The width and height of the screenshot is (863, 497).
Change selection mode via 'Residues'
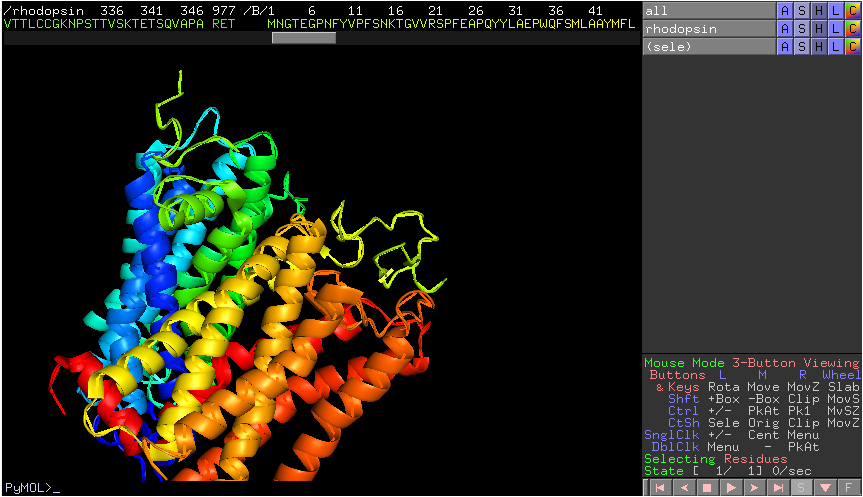point(755,459)
